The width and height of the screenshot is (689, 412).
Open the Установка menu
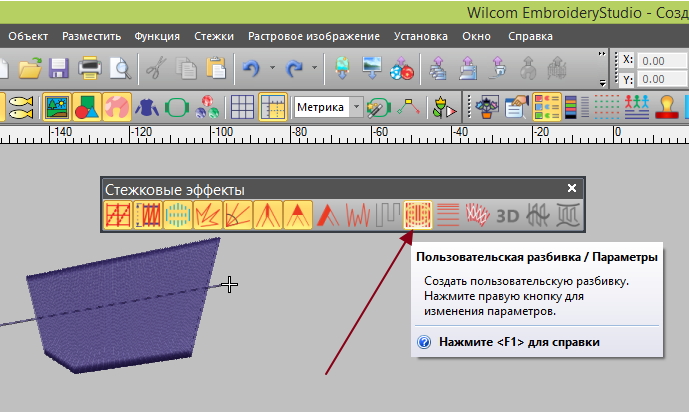coord(421,36)
